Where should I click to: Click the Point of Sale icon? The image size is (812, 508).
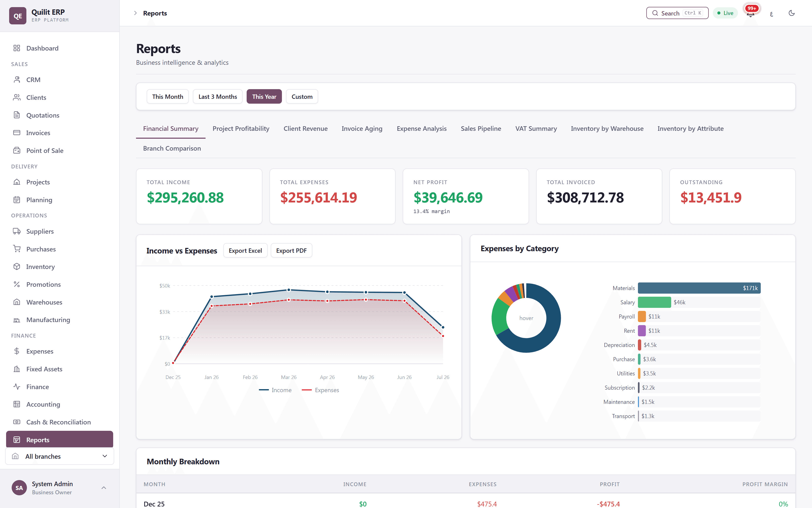pyautogui.click(x=17, y=151)
